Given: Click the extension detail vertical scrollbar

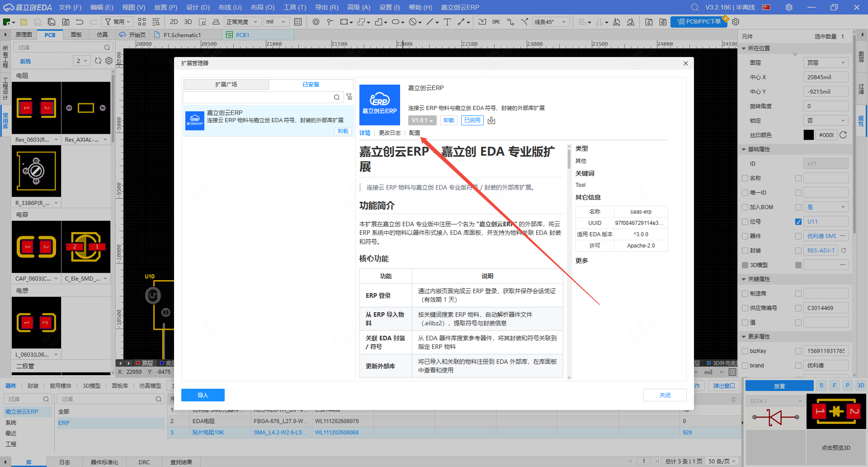Looking at the screenshot, I should tap(569, 158).
